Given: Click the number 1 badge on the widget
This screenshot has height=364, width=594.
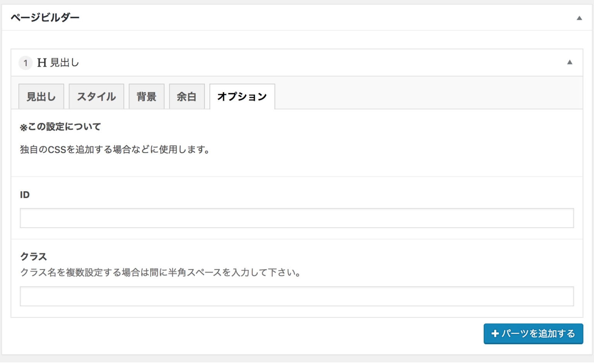Looking at the screenshot, I should pyautogui.click(x=26, y=63).
